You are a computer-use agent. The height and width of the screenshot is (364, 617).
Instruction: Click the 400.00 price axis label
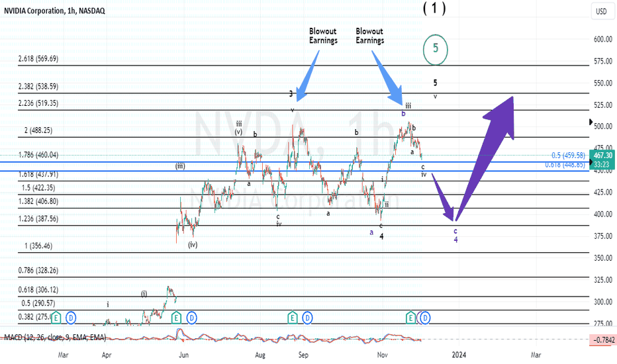603,214
